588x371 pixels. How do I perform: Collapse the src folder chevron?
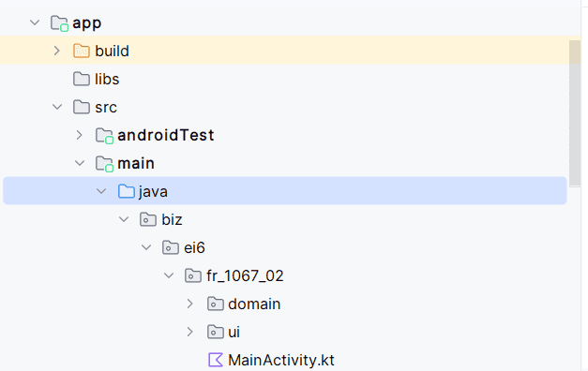tap(57, 107)
